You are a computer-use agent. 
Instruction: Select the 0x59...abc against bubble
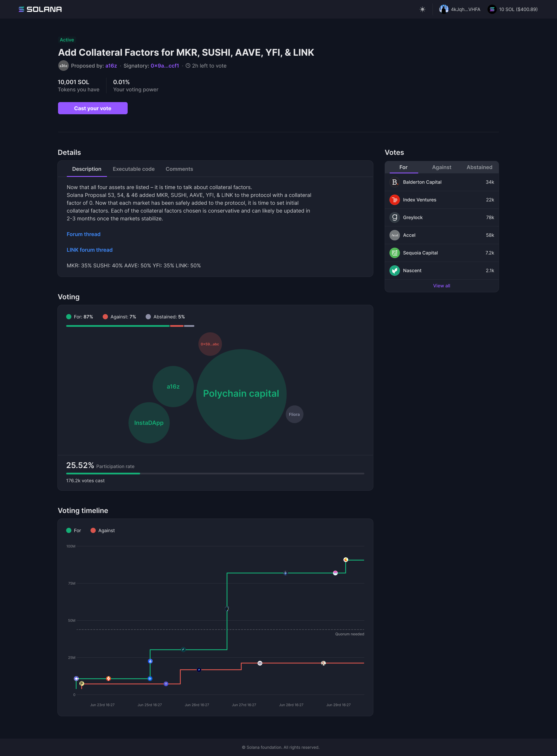(210, 344)
